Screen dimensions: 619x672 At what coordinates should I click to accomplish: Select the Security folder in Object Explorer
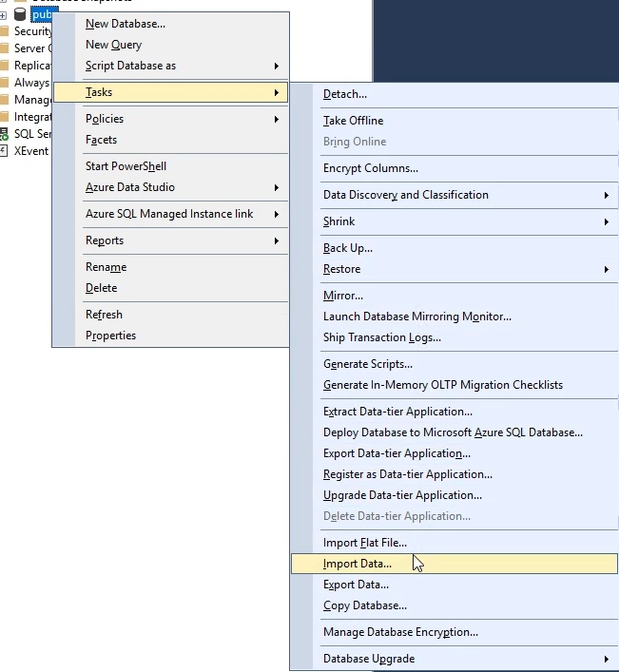tap(32, 31)
